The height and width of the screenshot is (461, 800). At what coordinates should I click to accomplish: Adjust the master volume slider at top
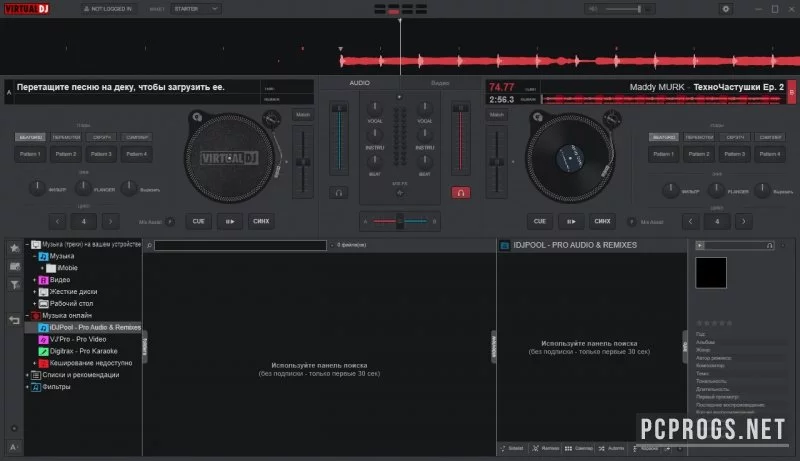pos(623,9)
